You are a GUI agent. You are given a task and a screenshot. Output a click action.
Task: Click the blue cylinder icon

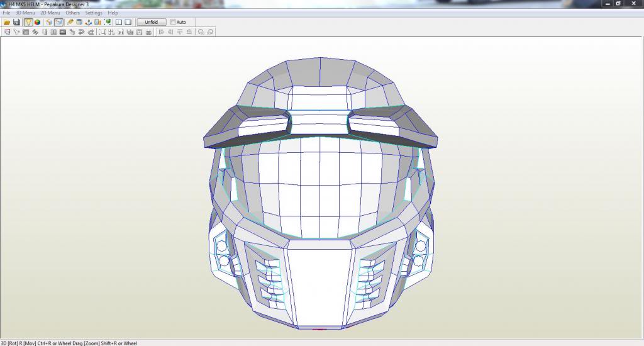(79, 22)
